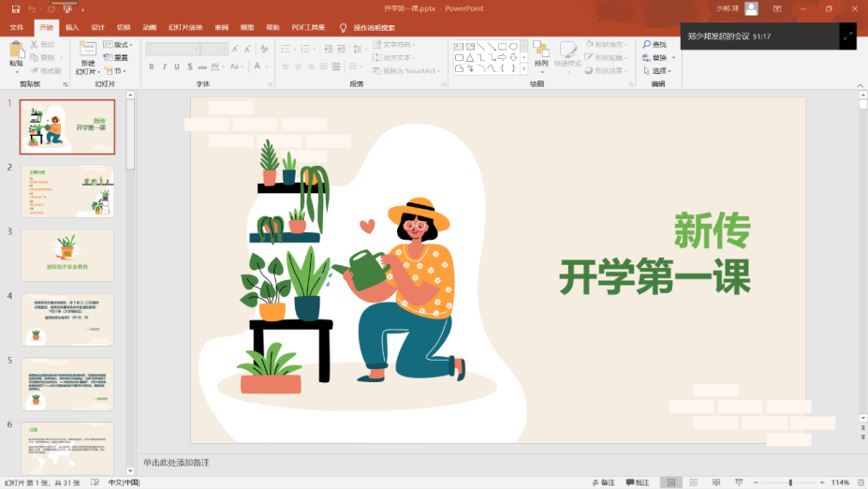Screen dimensions: 868x489
Task: Open the Insert (插入) ribbon tab
Action: pyautogui.click(x=72, y=27)
